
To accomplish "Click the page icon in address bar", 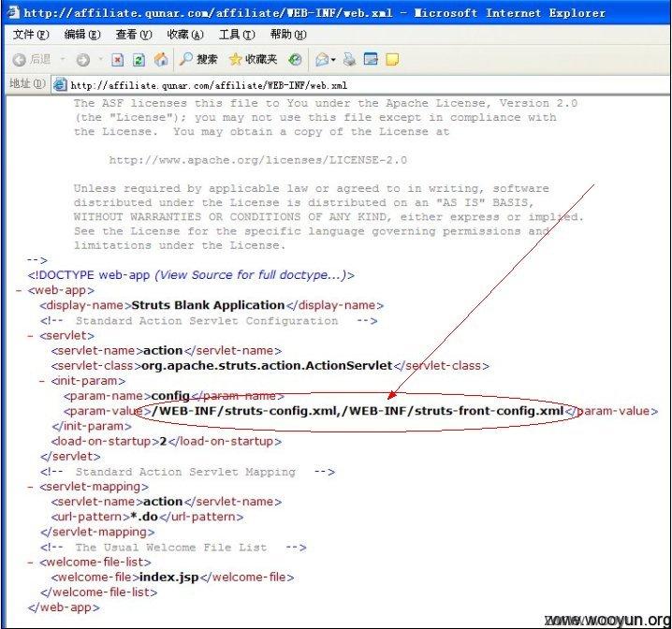I will tap(60, 85).
